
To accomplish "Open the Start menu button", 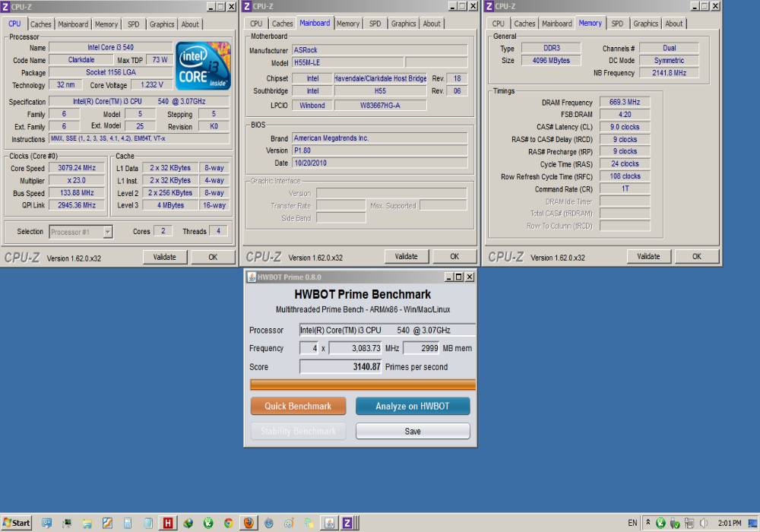I will (x=17, y=523).
